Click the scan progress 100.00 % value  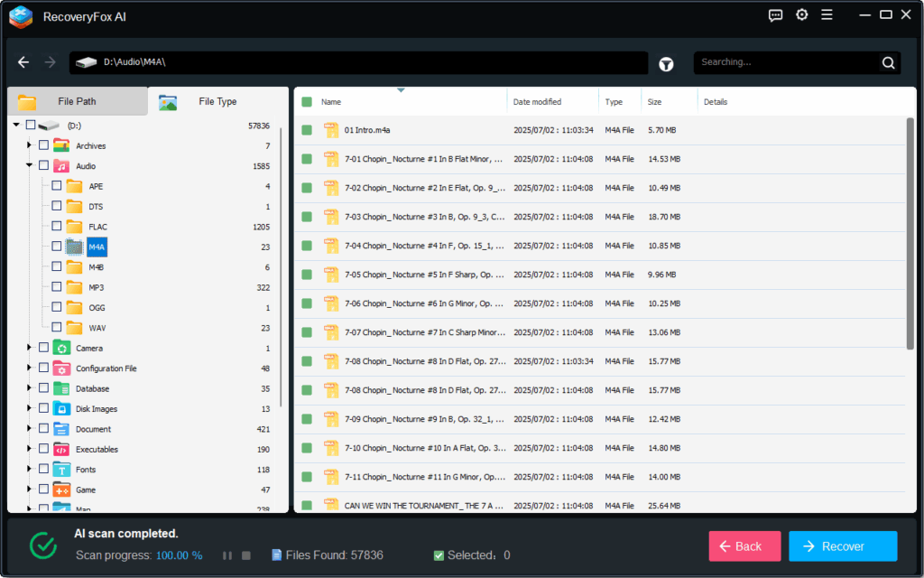pos(180,555)
